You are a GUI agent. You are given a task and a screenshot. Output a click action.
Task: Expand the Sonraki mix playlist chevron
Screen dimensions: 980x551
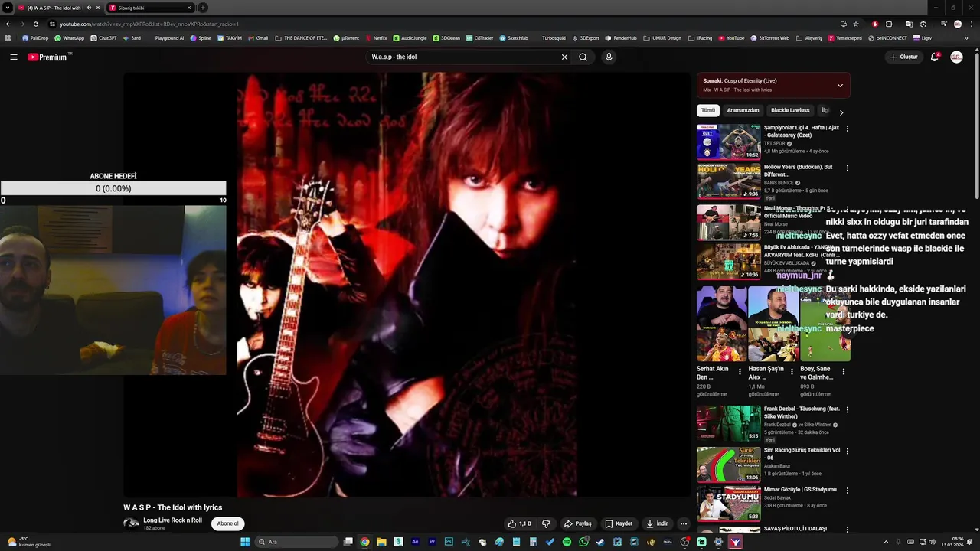(x=840, y=85)
